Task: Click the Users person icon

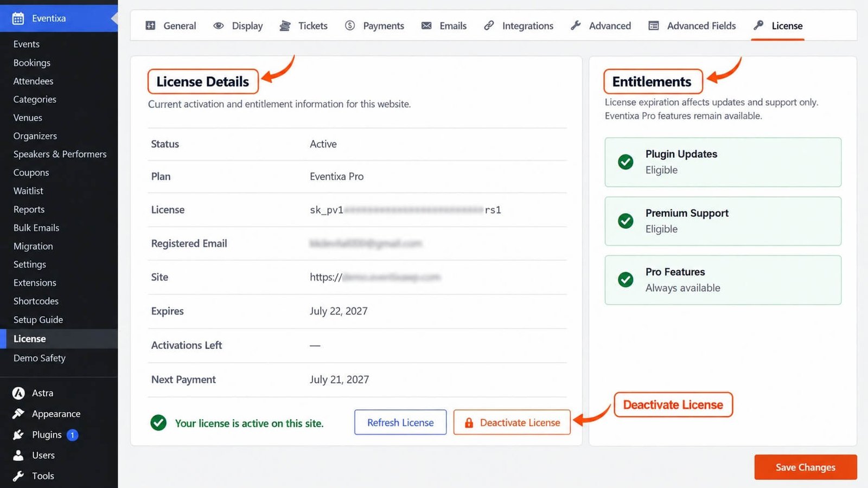Action: click(x=18, y=455)
